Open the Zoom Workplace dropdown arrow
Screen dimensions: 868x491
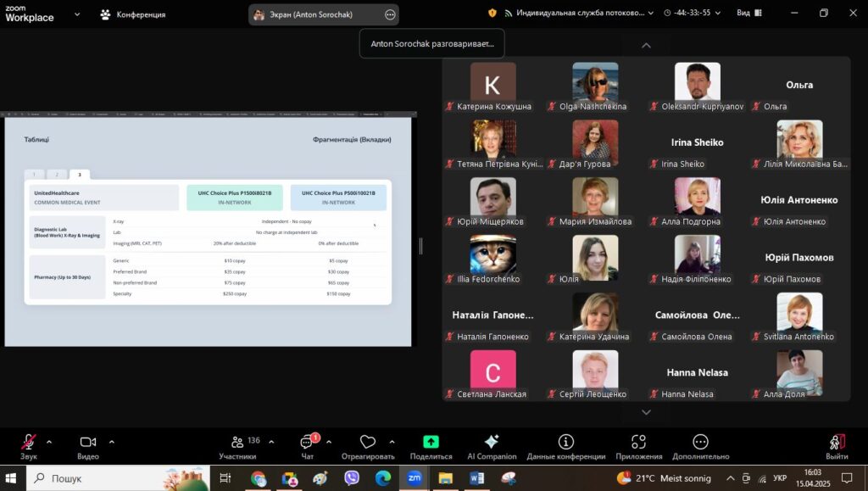[77, 14]
